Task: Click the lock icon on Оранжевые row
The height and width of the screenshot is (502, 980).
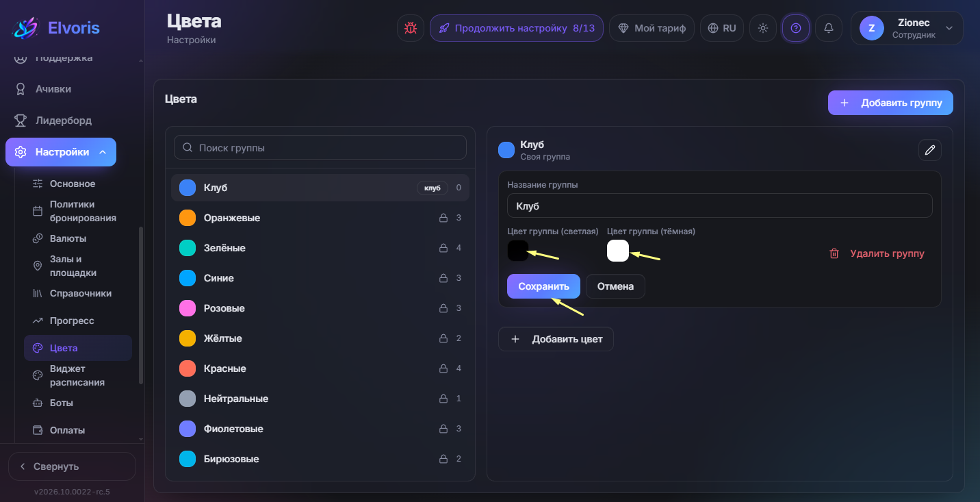Action: [443, 218]
